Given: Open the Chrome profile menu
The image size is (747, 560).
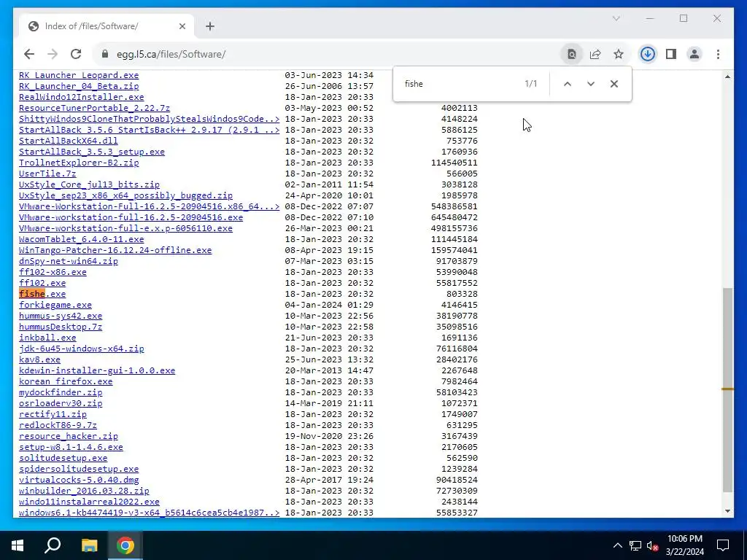Looking at the screenshot, I should [694, 54].
